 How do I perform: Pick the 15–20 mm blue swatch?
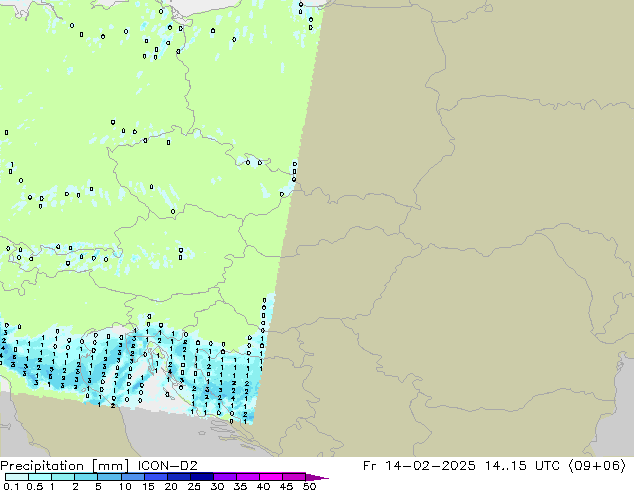(156, 477)
